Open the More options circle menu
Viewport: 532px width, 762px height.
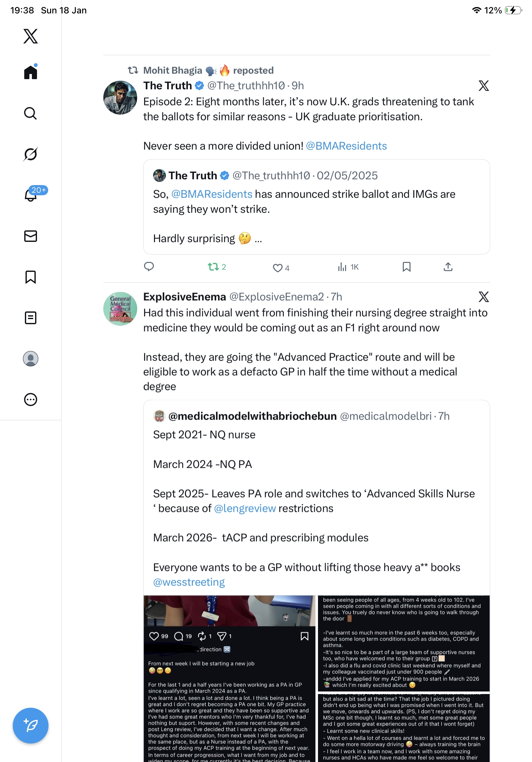(x=31, y=399)
